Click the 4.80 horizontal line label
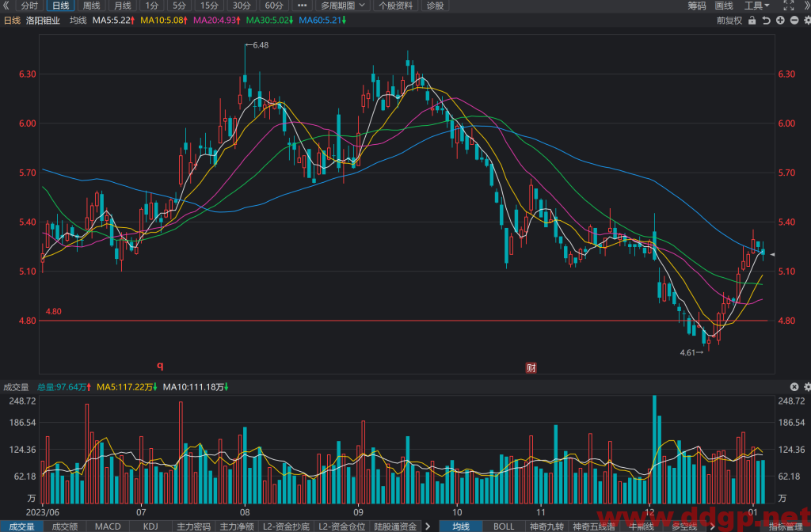The height and width of the screenshot is (532, 811). [53, 311]
